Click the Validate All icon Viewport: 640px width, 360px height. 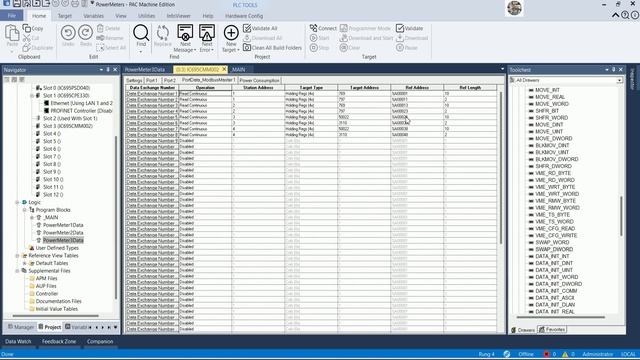click(x=247, y=28)
